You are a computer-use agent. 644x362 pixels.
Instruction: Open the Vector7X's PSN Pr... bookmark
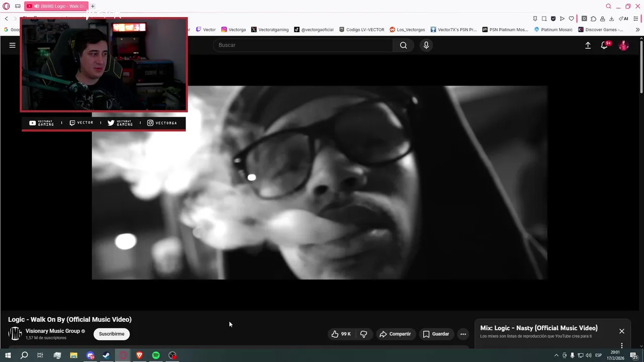tap(453, 30)
